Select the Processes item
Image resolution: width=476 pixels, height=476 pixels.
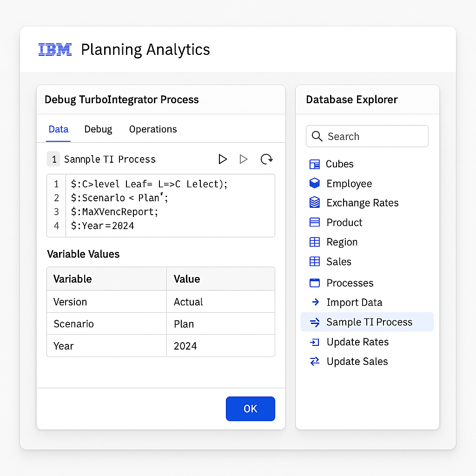(x=350, y=283)
